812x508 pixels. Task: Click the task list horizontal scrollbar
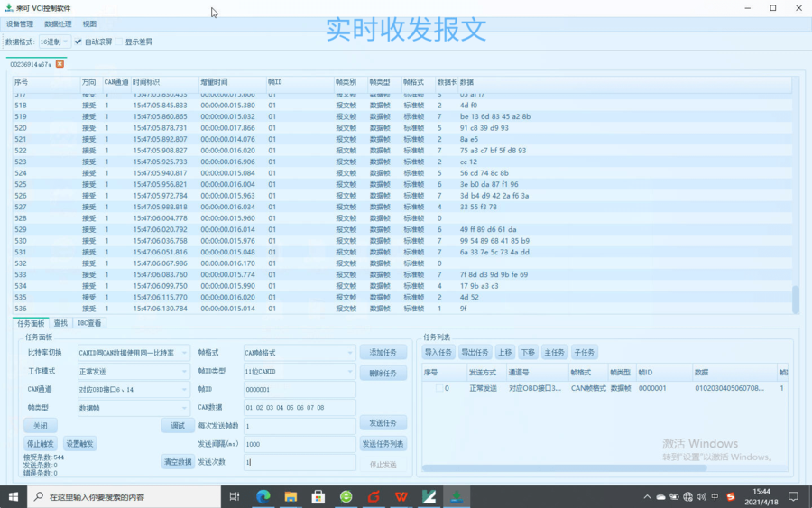[x=565, y=467]
